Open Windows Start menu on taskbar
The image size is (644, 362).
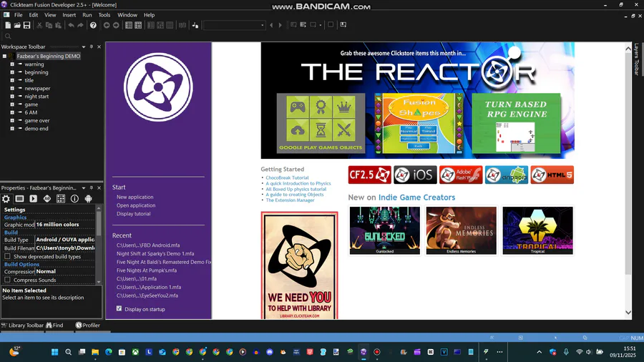(54, 352)
